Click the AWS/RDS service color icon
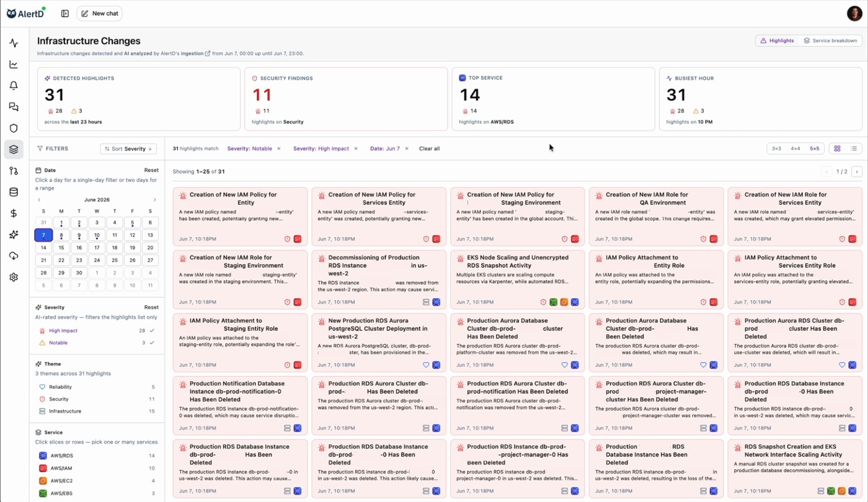 (x=43, y=456)
